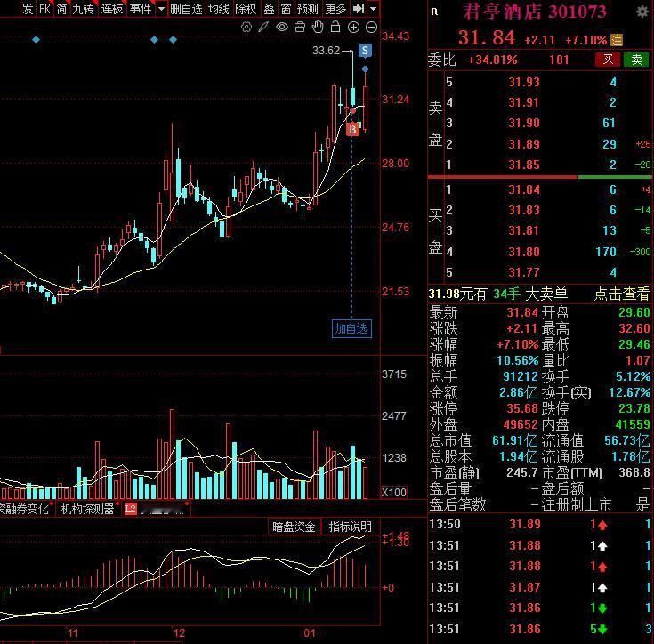654x644 pixels.
Task: Expand the rightmost toolbar dropdown arrow
Action: (x=374, y=8)
